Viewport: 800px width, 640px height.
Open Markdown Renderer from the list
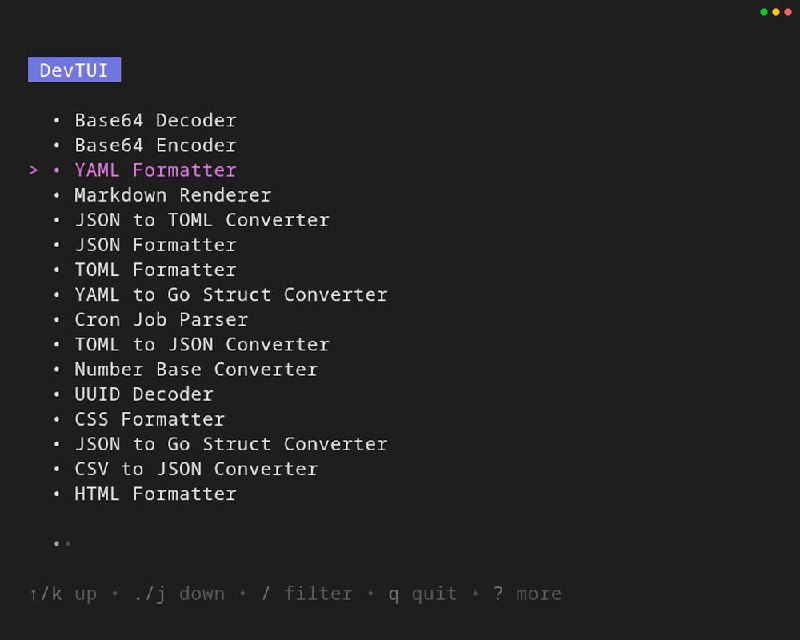point(172,195)
